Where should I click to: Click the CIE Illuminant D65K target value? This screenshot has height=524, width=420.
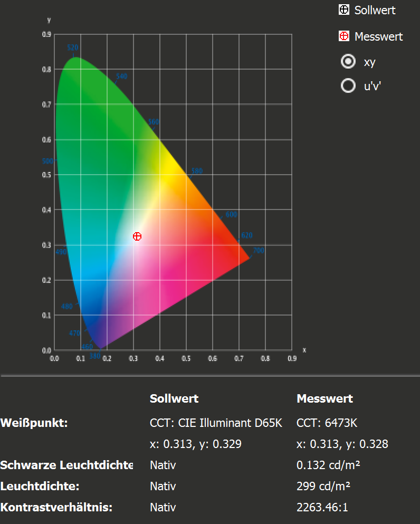point(216,423)
